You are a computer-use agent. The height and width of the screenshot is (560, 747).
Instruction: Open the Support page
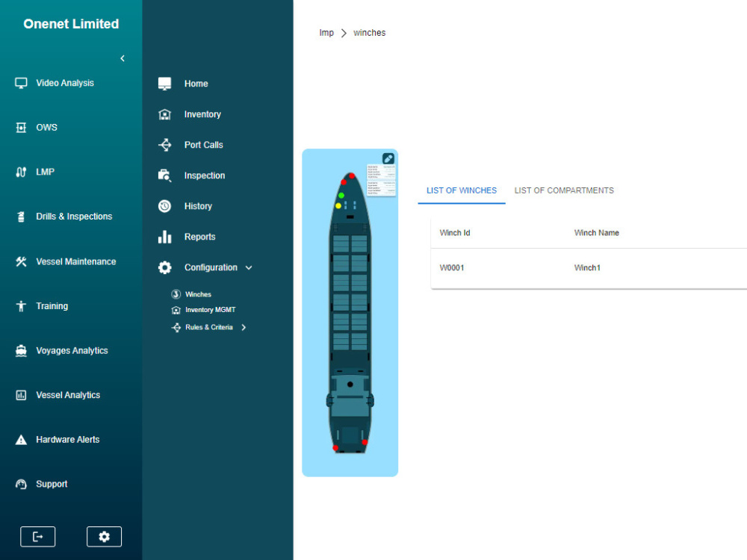point(52,485)
